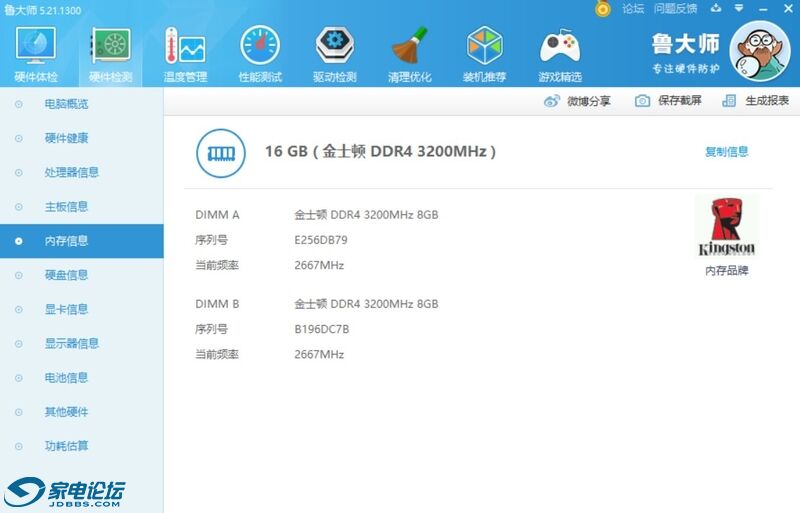Click the Kingston brand logo
800x513 pixels.
coord(727,227)
